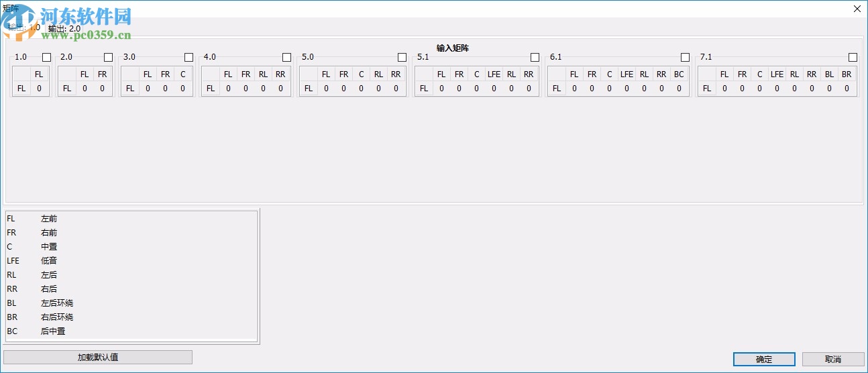Select the FR value cell in 4.0 matrix
This screenshot has height=373, width=868.
click(246, 89)
